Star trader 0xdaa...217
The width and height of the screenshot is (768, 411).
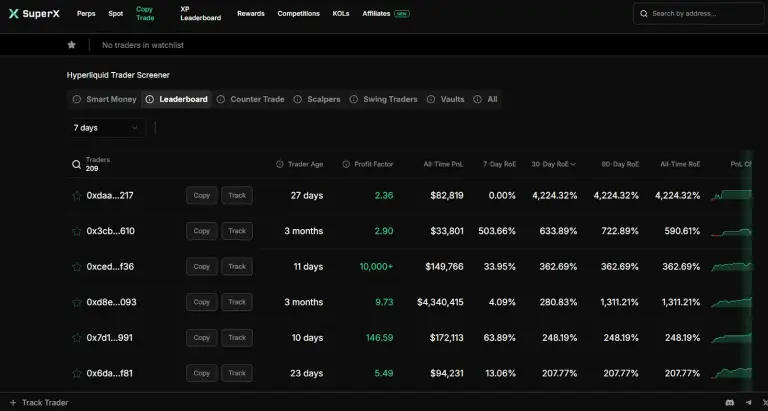pos(77,196)
